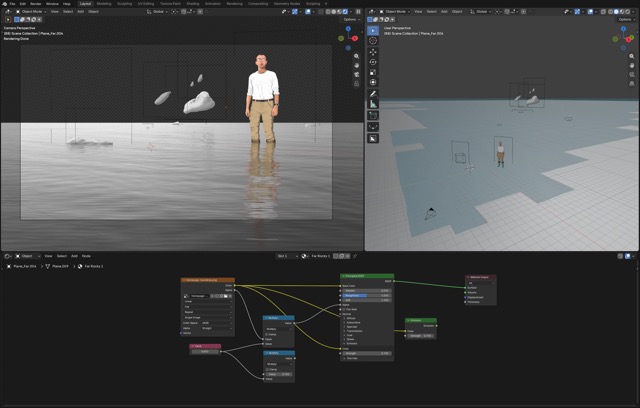Click open image folder icon in Image Texture node
The image size is (640, 408).
[226, 296]
